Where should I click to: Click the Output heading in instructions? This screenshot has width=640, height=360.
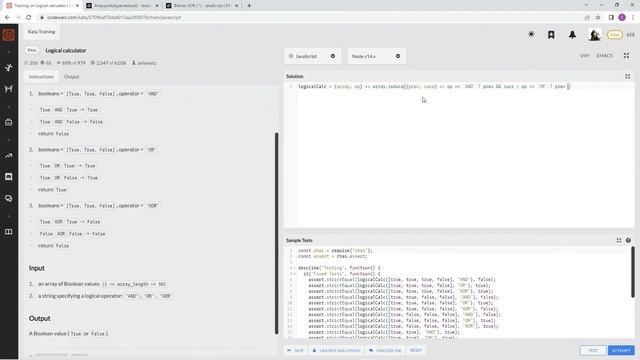[40, 318]
